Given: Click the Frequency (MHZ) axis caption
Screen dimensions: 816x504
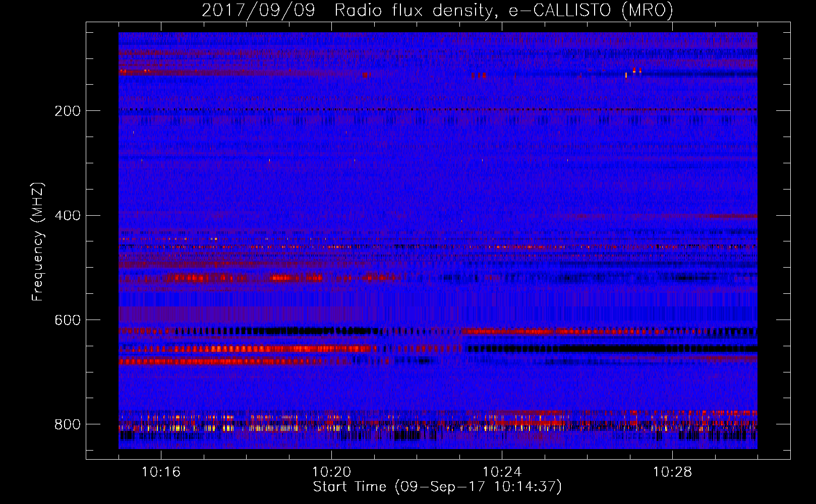Looking at the screenshot, I should (x=38, y=242).
